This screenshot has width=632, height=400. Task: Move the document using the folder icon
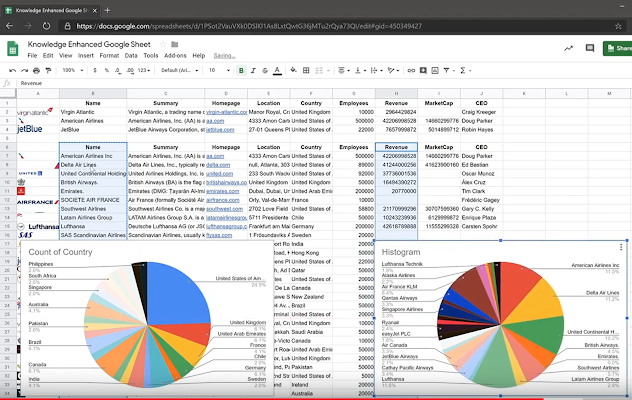pos(175,44)
